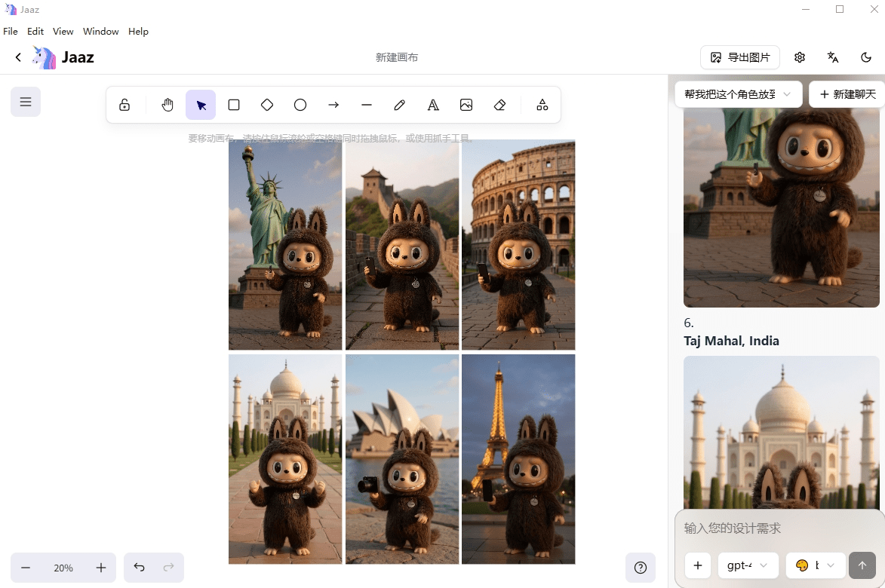Open the gpt-4 model dropdown
Image resolution: width=885 pixels, height=588 pixels.
pyautogui.click(x=748, y=565)
